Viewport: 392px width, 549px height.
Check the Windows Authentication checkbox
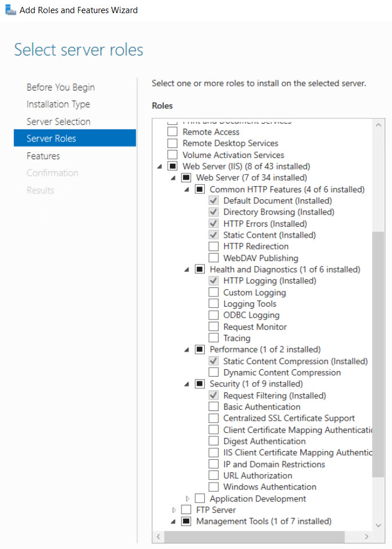(x=213, y=487)
